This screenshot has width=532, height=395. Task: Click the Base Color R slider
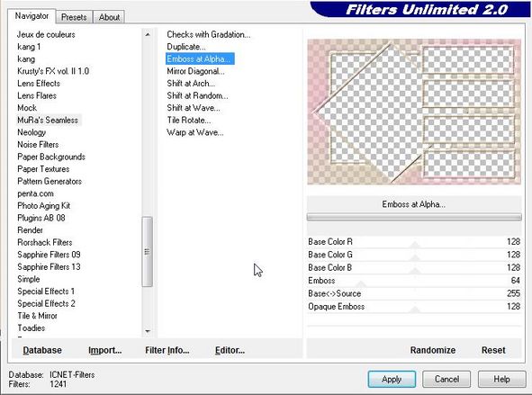414,242
